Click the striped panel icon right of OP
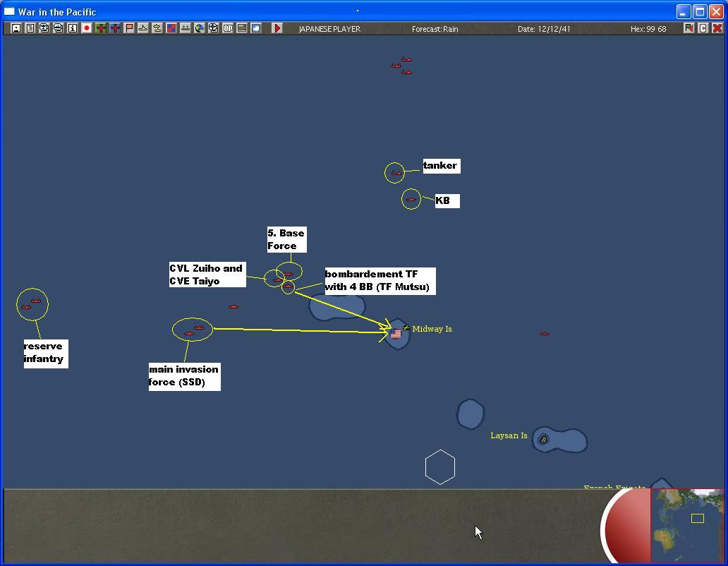 [242, 28]
